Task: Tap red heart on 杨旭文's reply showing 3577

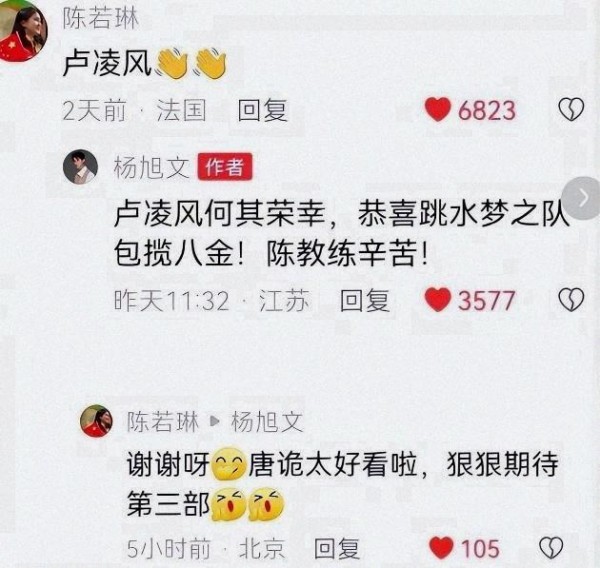Action: pyautogui.click(x=438, y=300)
